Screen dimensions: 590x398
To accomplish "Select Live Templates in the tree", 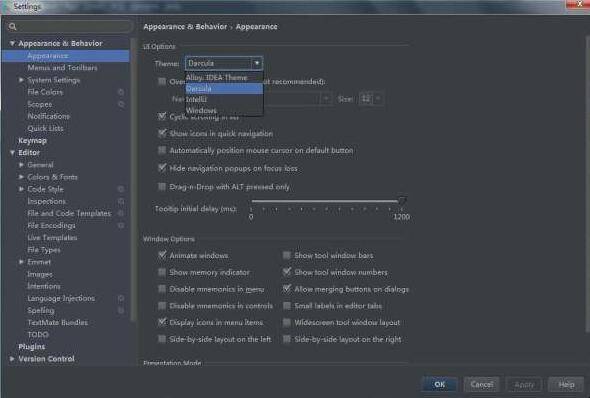I will click(52, 237).
